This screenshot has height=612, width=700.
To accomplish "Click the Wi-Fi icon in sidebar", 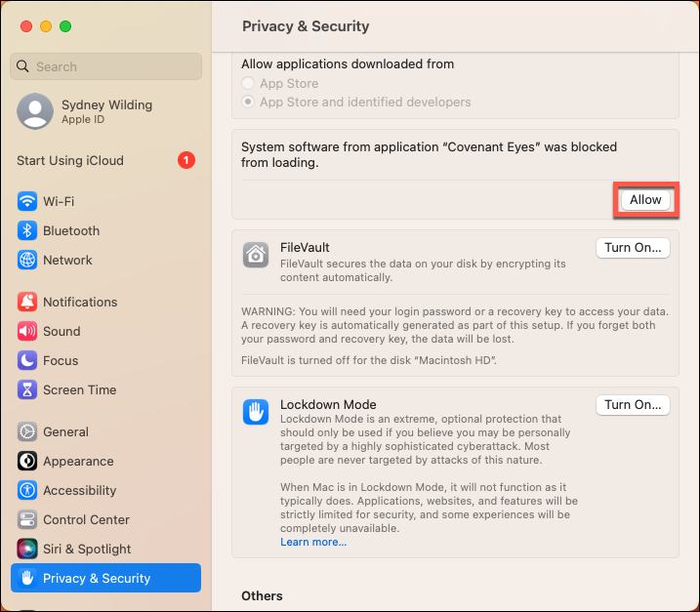I will point(26,202).
